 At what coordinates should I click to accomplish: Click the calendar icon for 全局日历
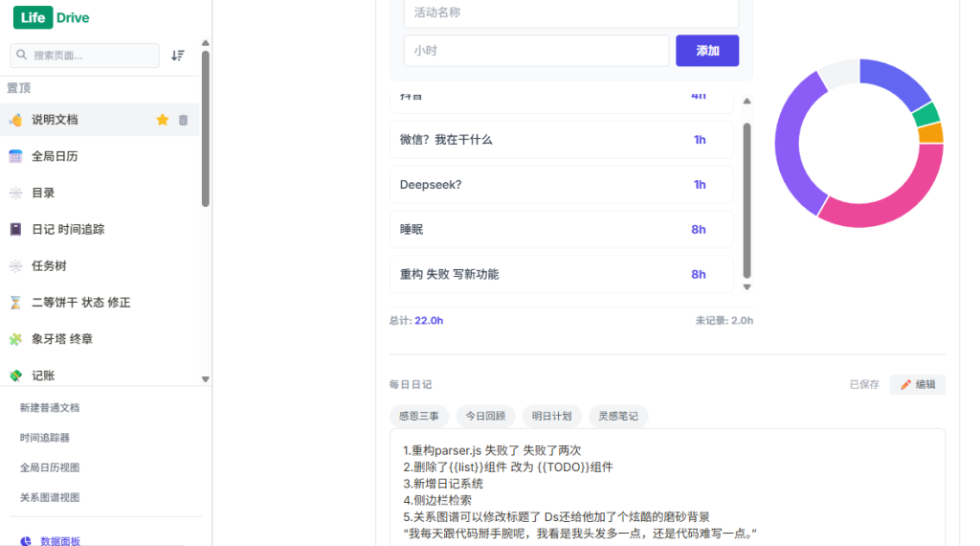click(15, 156)
